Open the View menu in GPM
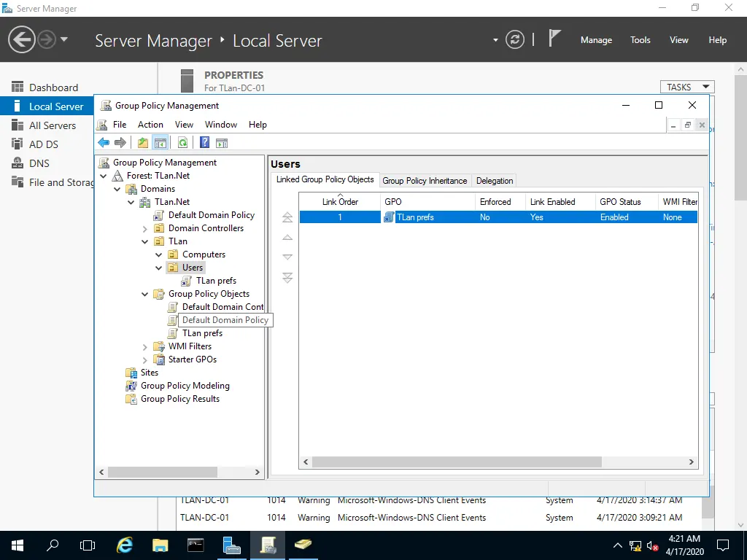Screen dimensions: 747x560 point(184,124)
